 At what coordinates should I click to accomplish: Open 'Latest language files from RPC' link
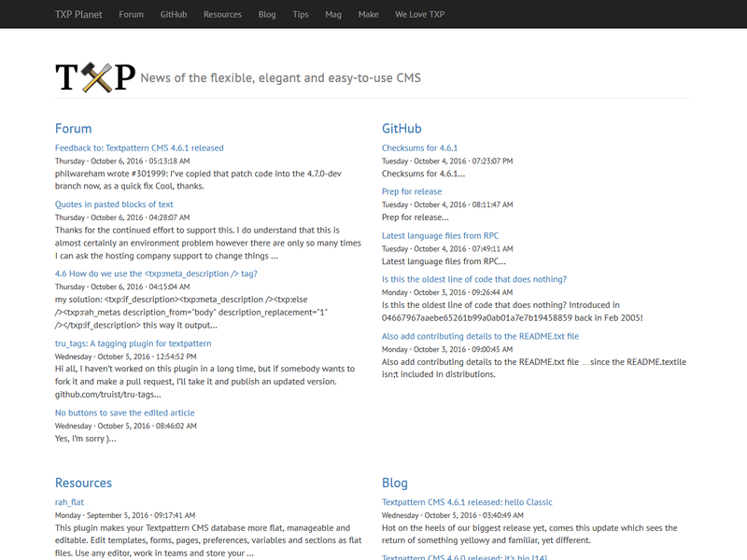tap(440, 236)
